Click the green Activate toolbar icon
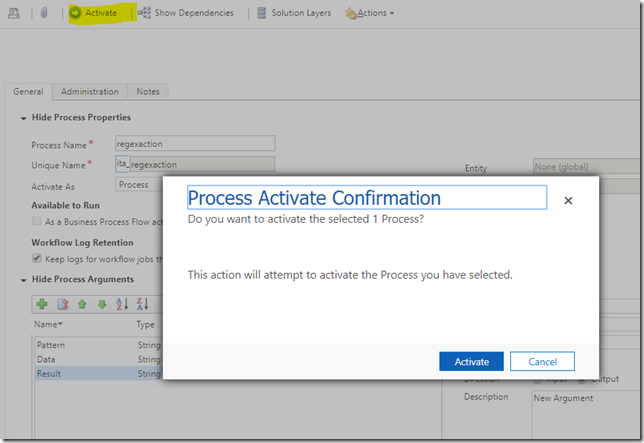 coord(75,13)
